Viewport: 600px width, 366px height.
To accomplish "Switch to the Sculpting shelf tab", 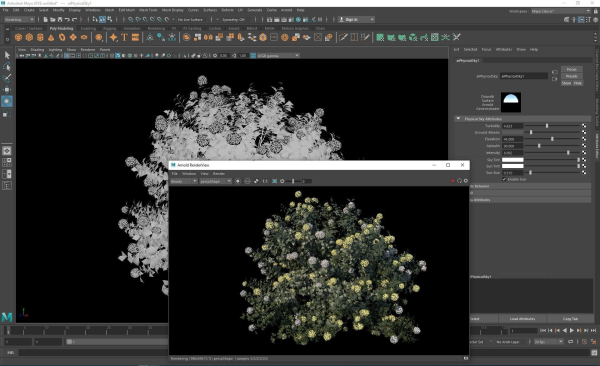I will point(88,28).
